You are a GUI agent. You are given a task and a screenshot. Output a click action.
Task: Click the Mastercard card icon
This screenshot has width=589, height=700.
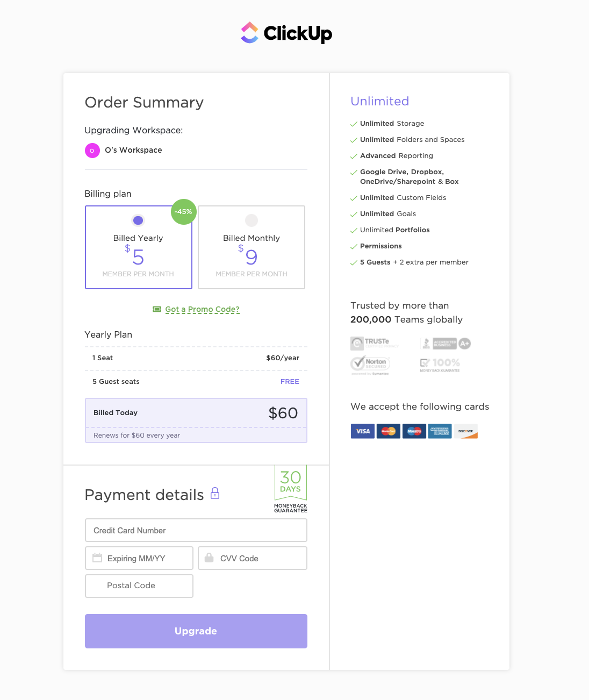(389, 431)
